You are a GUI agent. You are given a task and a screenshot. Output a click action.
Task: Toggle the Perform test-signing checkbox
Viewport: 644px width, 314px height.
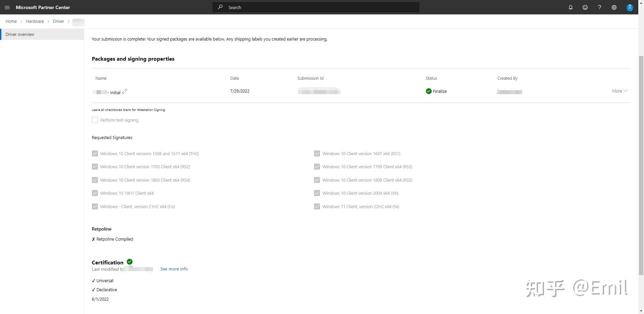[x=95, y=120]
